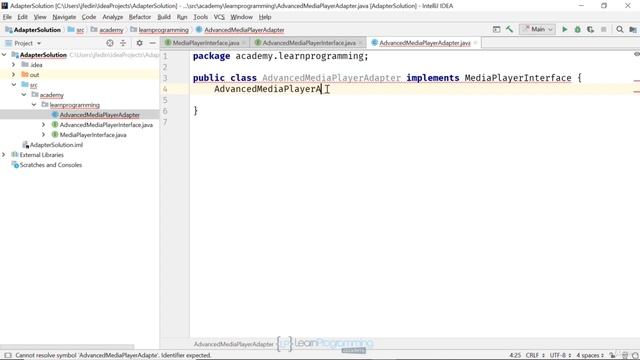Screen dimensions: 640x360
Task: Expand AdvancedMediaPlayerInterface.java node
Action: (44, 125)
